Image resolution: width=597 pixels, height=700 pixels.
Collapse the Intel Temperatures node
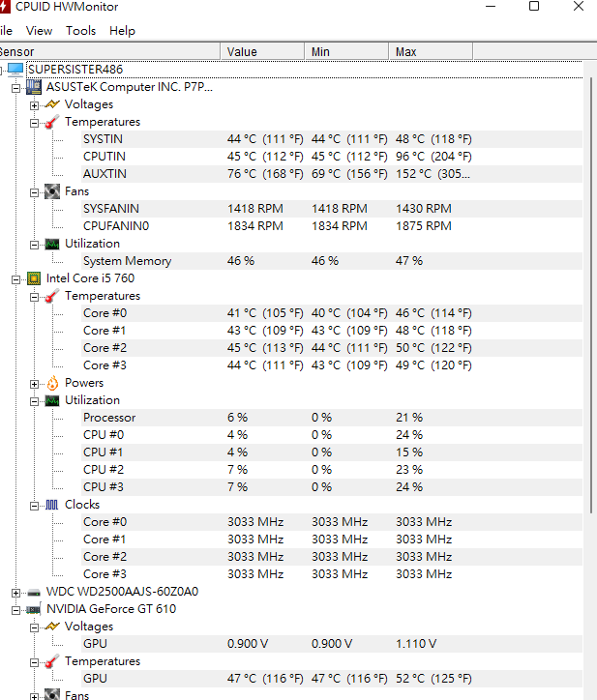tap(35, 297)
